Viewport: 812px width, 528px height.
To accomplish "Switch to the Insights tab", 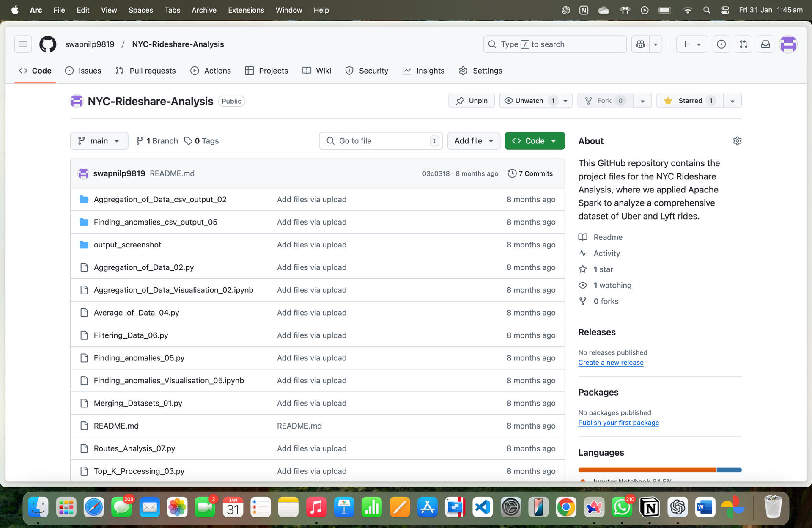I will coord(423,71).
